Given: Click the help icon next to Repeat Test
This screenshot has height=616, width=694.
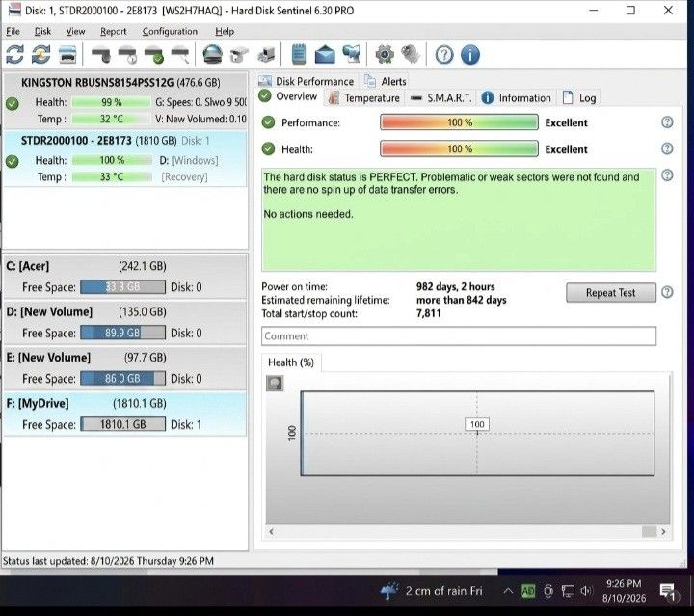Looking at the screenshot, I should tap(667, 292).
